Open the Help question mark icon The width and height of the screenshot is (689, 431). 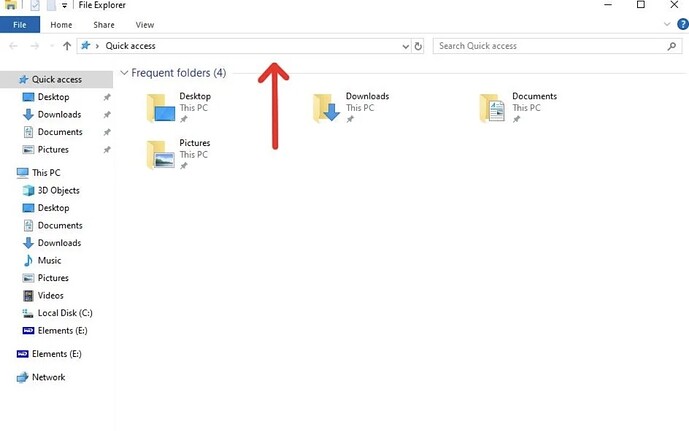pyautogui.click(x=680, y=24)
